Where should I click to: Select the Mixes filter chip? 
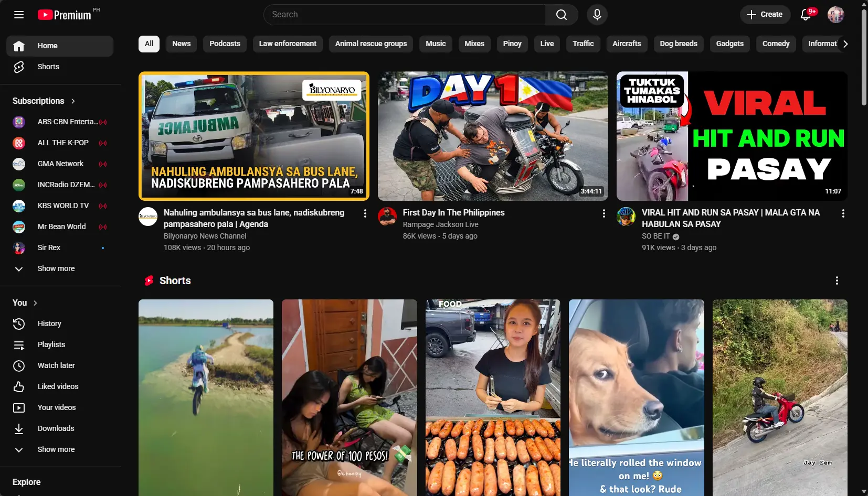click(x=474, y=44)
